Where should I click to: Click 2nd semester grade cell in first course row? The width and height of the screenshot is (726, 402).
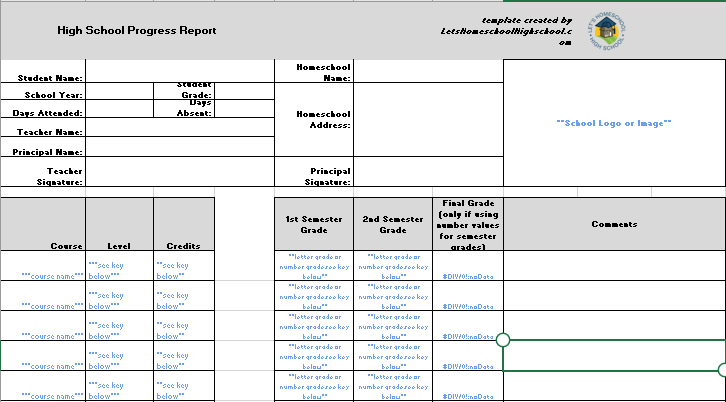click(x=393, y=266)
